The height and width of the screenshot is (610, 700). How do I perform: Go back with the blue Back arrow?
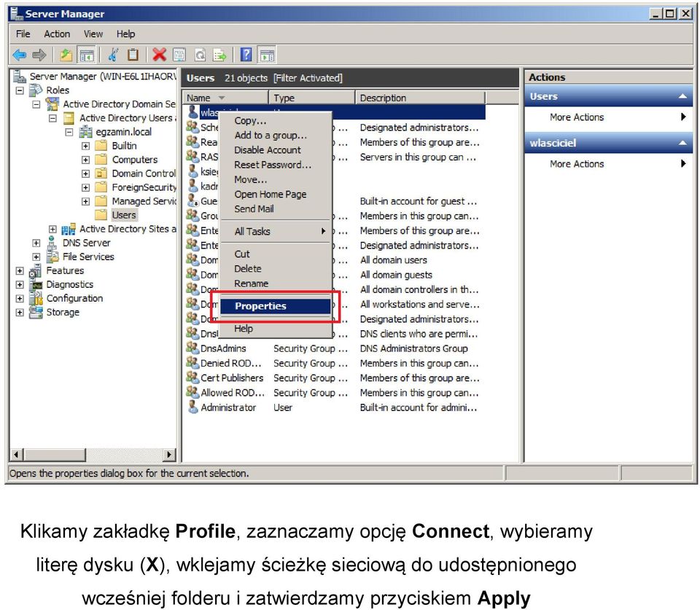tap(19, 55)
